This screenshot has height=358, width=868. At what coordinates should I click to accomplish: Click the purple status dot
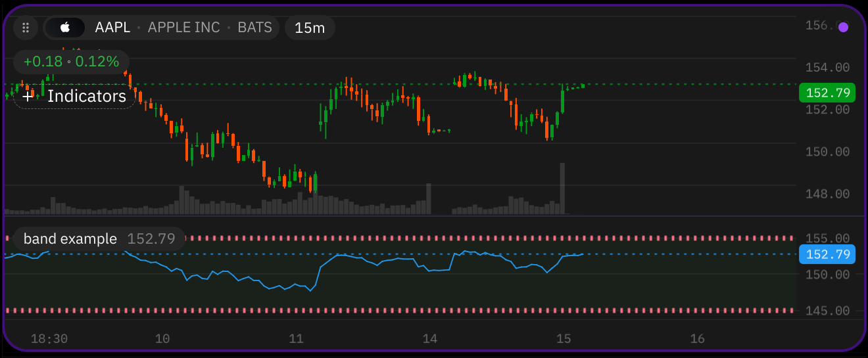(x=844, y=28)
